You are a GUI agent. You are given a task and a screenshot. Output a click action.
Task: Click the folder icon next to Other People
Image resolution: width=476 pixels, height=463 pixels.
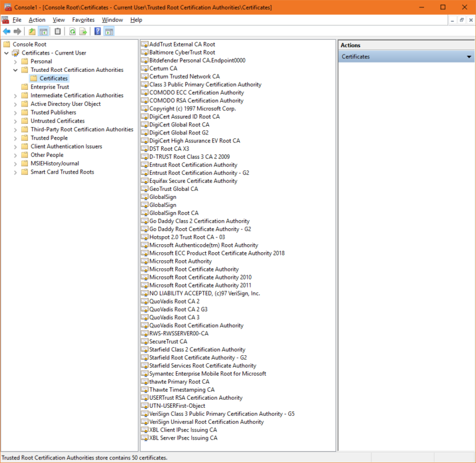25,155
